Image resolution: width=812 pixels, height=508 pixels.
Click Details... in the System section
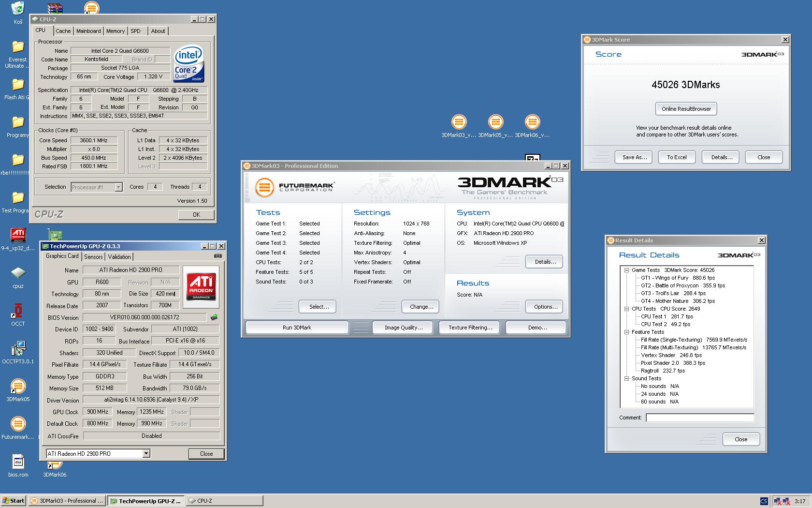coord(544,262)
